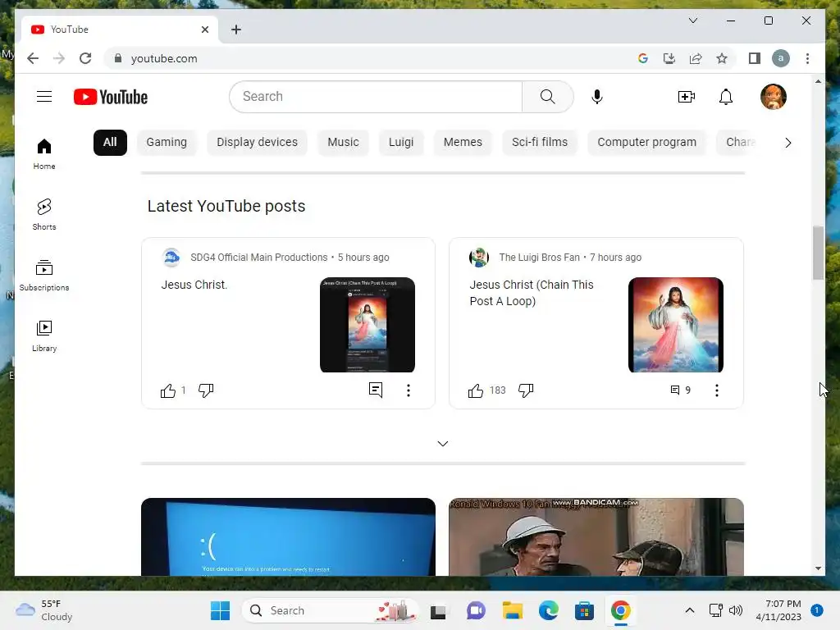This screenshot has width=840, height=630.
Task: Open Microsoft Edge from taskbar
Action: coord(548,610)
